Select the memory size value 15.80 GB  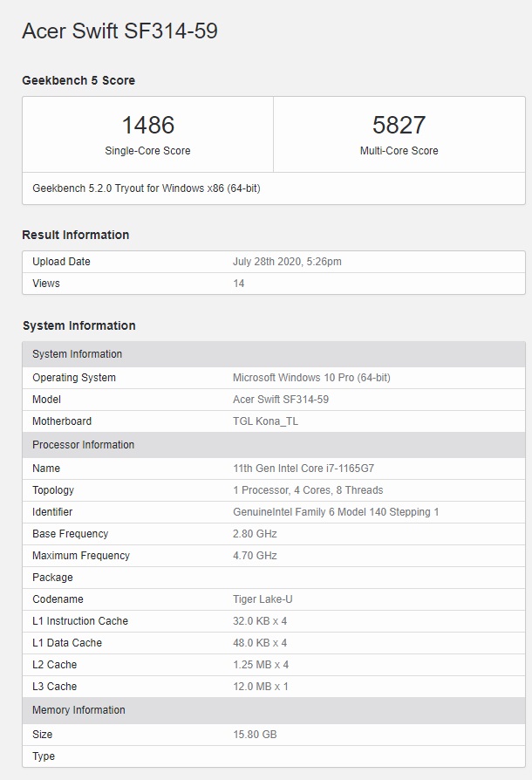click(255, 735)
